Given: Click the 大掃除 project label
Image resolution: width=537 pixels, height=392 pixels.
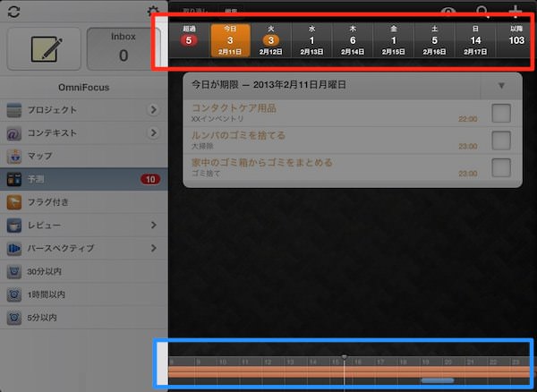Looking at the screenshot, I should (x=202, y=147).
